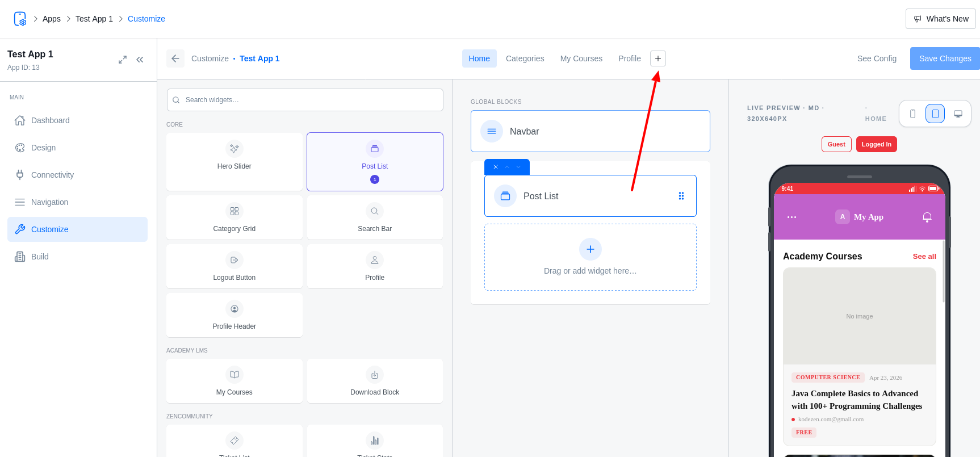Screen dimensions: 980x457
Task: Open the What's New announcements
Action: pyautogui.click(x=940, y=19)
